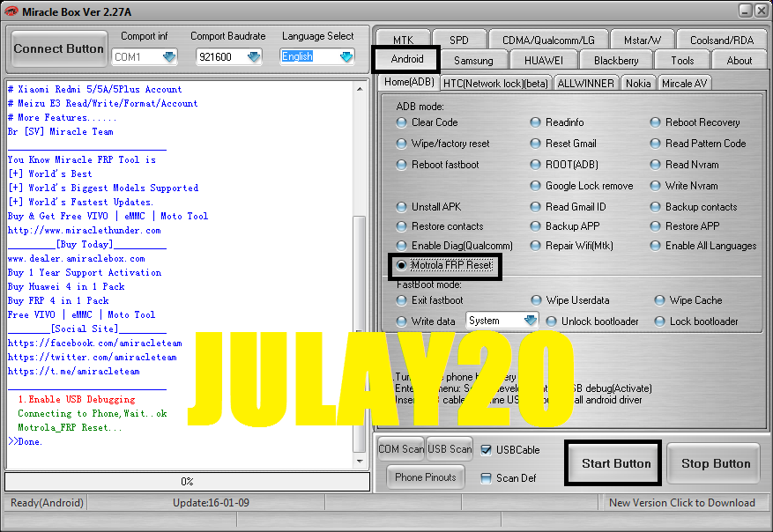Switch to Coolsand/RDA tab
The width and height of the screenshot is (773, 532).
722,40
